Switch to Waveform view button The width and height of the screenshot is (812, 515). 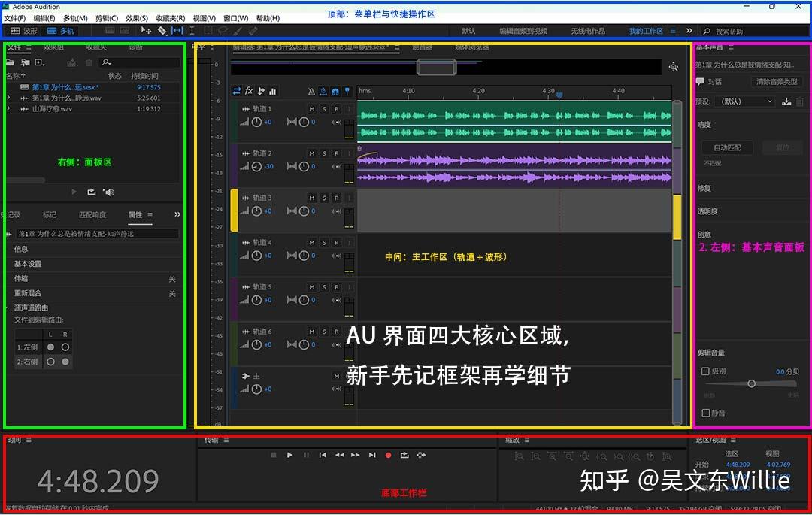coord(24,31)
